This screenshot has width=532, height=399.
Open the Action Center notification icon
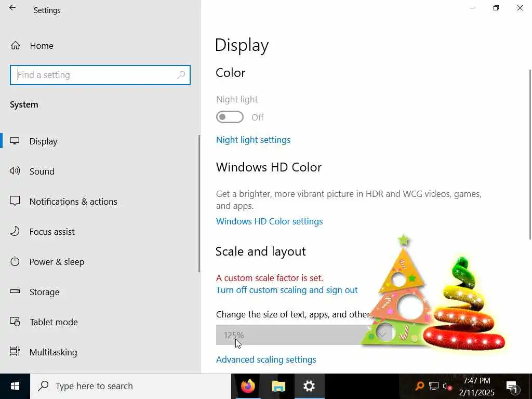(512, 387)
